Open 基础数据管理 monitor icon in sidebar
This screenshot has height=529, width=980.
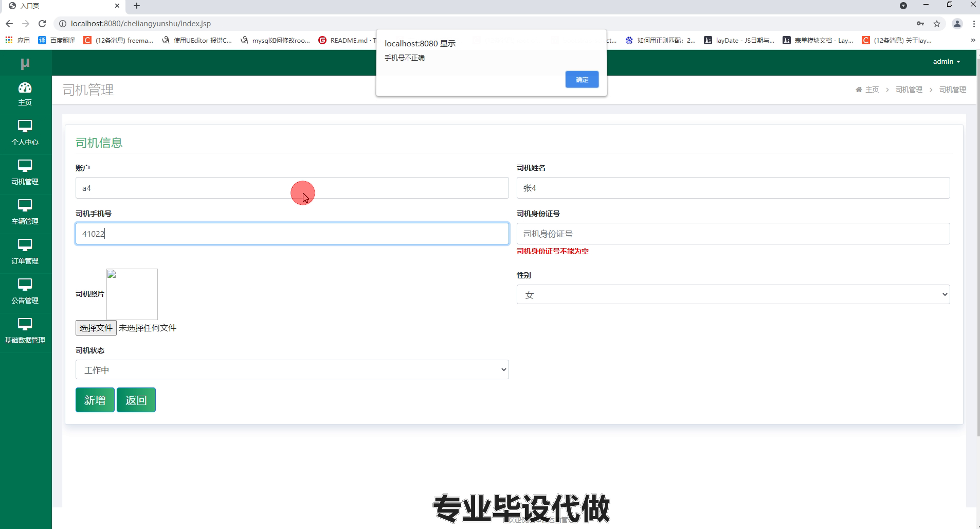point(25,324)
